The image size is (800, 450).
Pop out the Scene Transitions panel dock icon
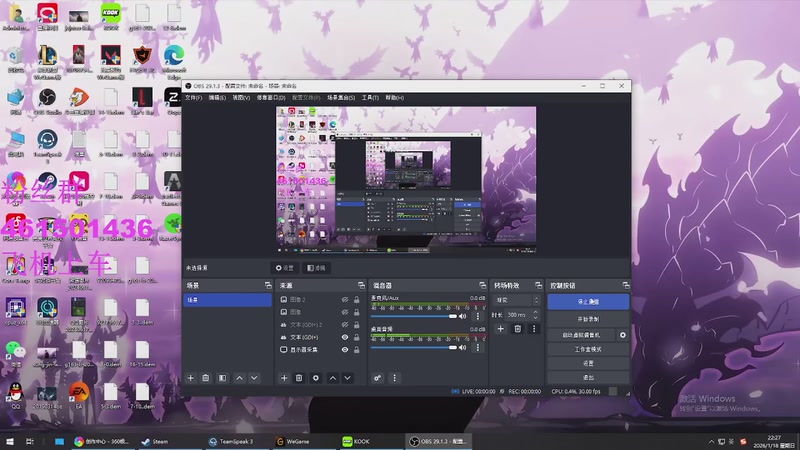[x=538, y=285]
